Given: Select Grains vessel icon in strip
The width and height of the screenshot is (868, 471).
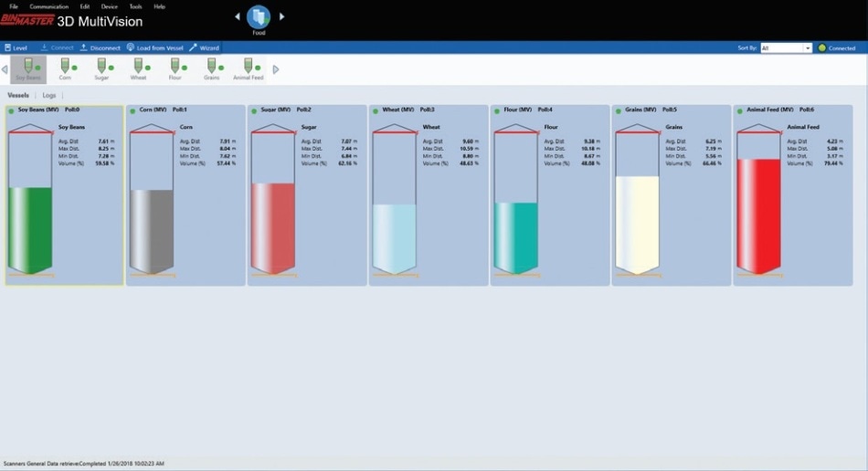Looking at the screenshot, I should tap(211, 69).
